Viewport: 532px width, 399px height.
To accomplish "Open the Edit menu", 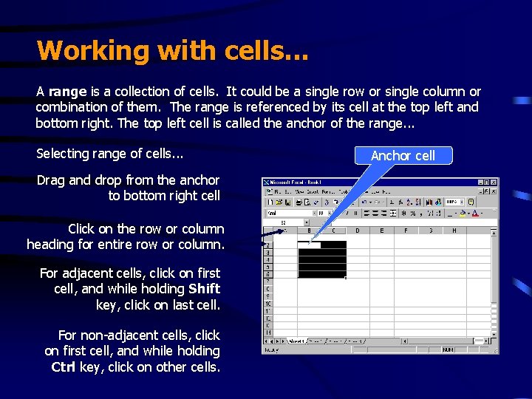I will (x=287, y=191).
